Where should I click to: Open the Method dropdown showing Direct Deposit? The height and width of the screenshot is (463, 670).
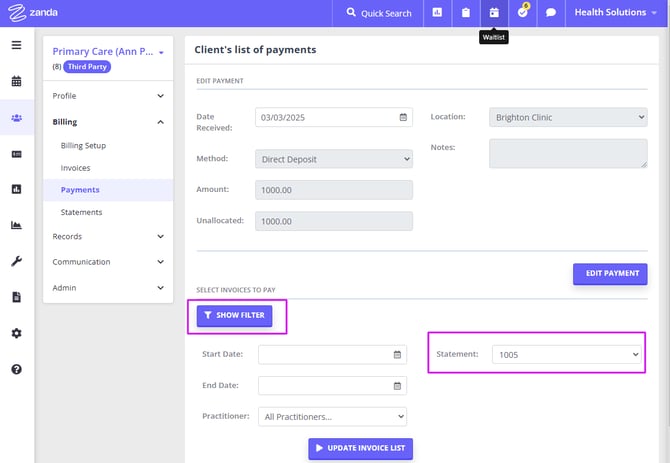[x=334, y=158]
